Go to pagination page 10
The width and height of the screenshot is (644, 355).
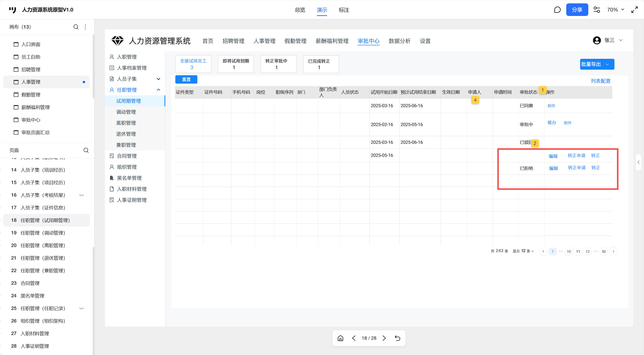click(569, 251)
